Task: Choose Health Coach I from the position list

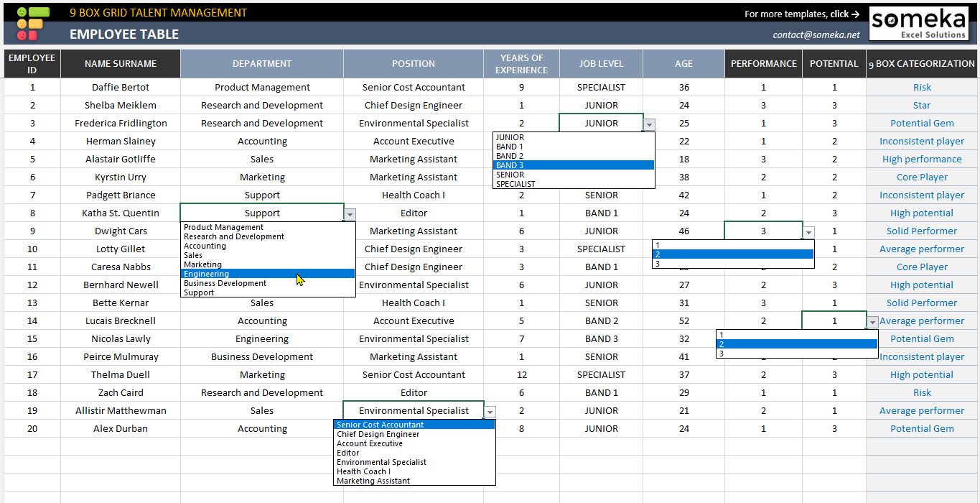Action: coord(363,471)
